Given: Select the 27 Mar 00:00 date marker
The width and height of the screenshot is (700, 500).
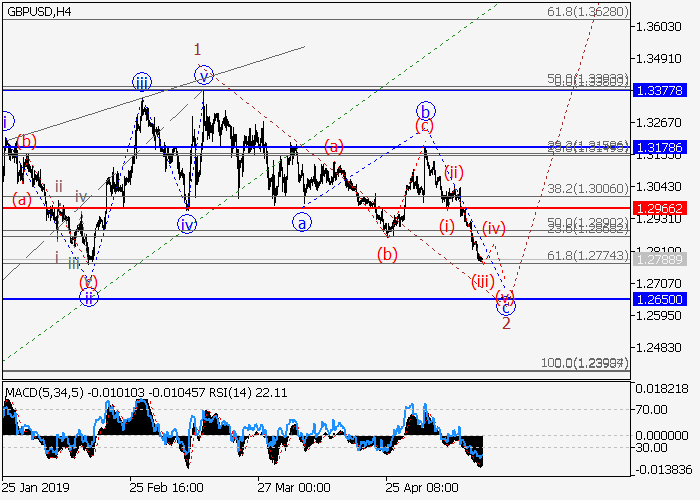Looking at the screenshot, I should (294, 489).
